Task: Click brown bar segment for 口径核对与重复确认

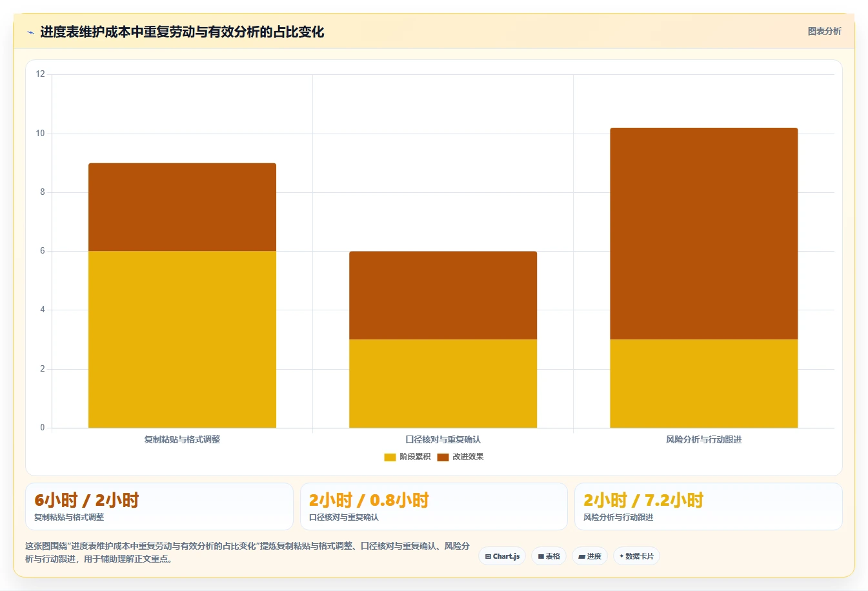Action: click(x=443, y=295)
